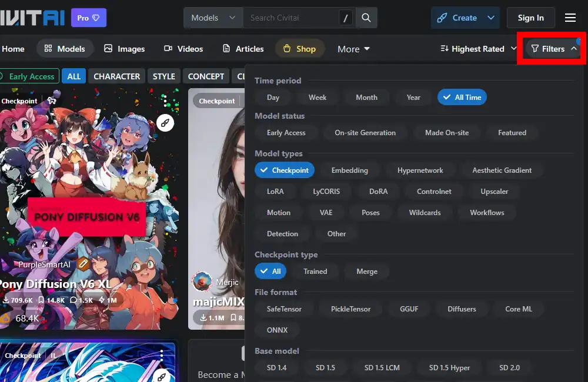Click the generation count 1M on Pony card
This screenshot has width=588, height=382.
pos(108,300)
